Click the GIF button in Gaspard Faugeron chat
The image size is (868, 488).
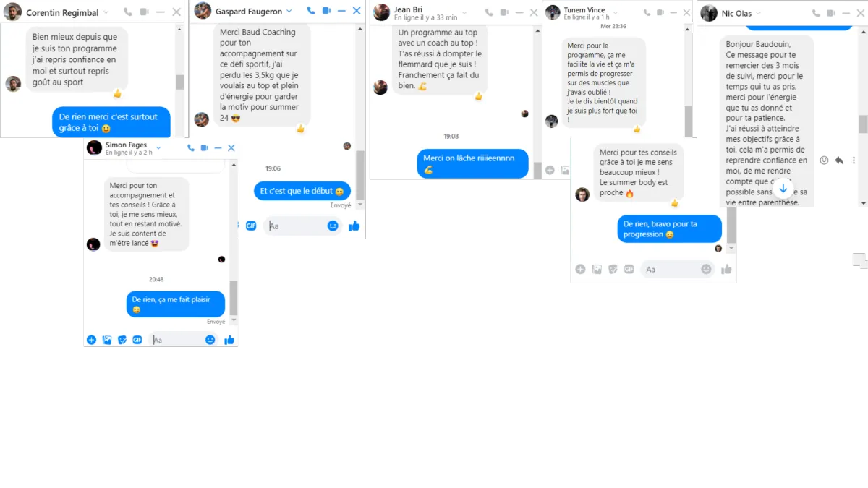251,226
